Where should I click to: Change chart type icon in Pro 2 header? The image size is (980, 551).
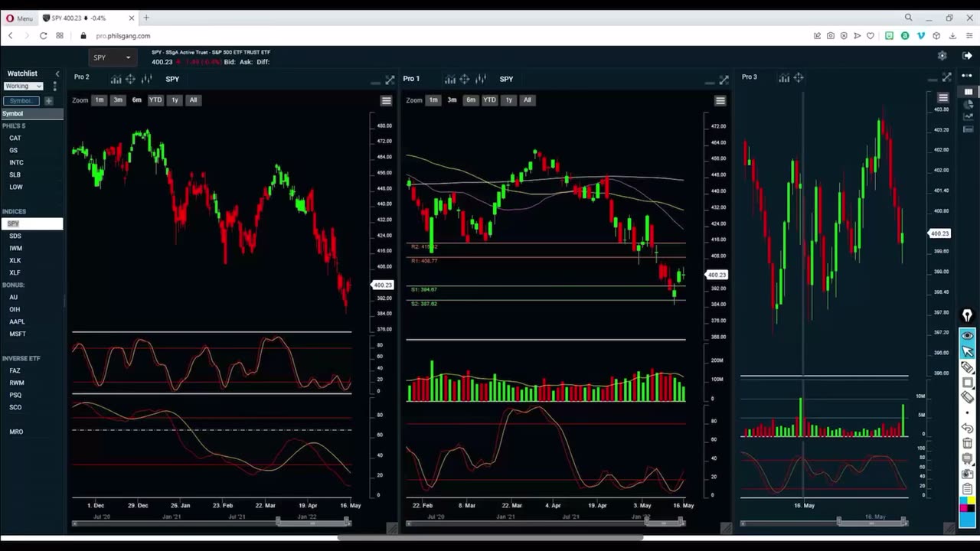[x=146, y=79]
